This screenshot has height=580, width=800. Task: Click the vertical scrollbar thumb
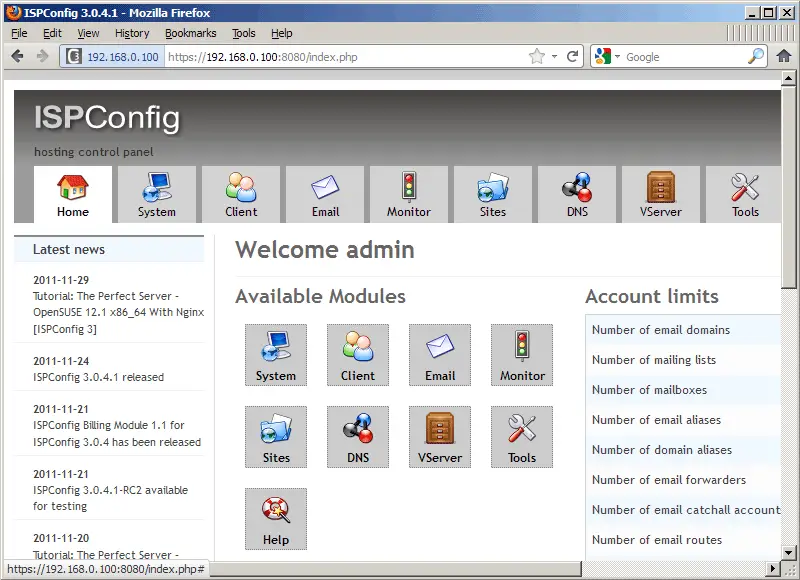(x=788, y=187)
